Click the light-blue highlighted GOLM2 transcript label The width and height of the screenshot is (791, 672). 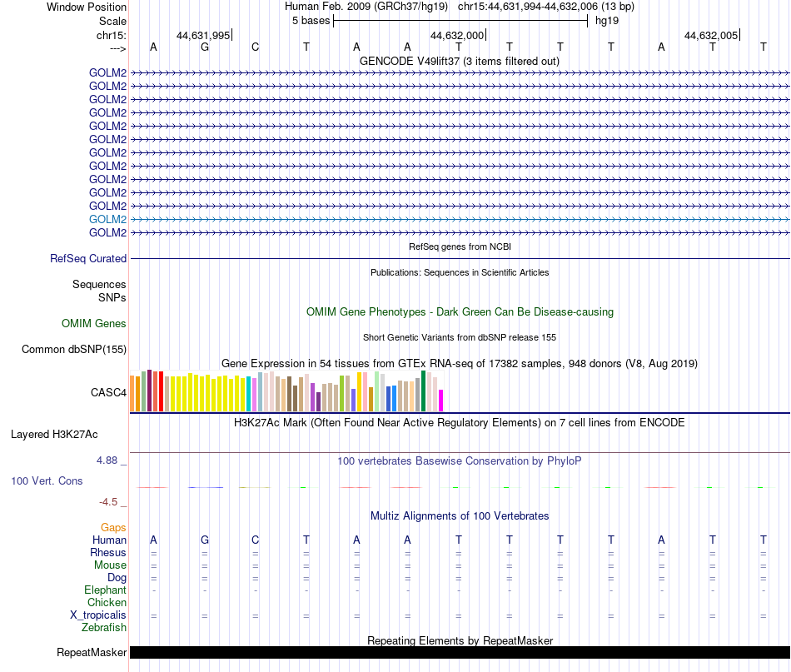pyautogui.click(x=107, y=220)
